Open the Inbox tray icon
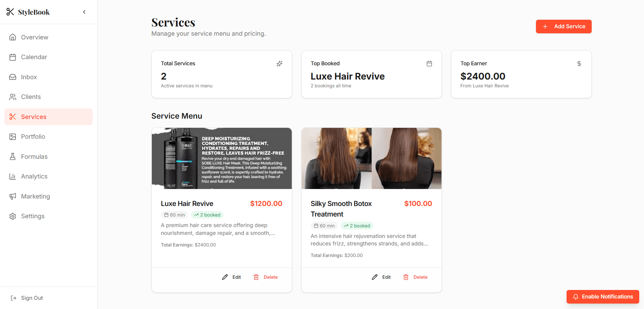 tap(13, 77)
